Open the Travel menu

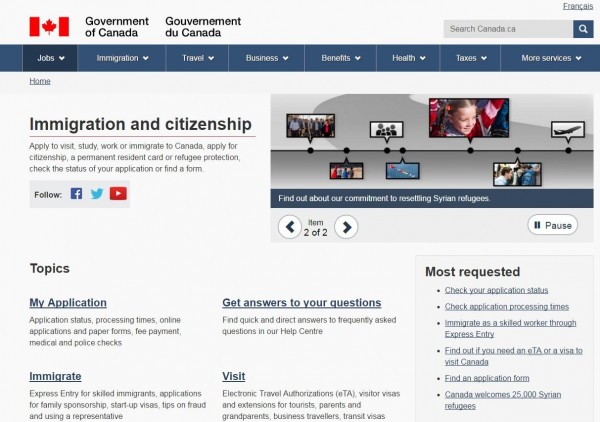(x=198, y=58)
